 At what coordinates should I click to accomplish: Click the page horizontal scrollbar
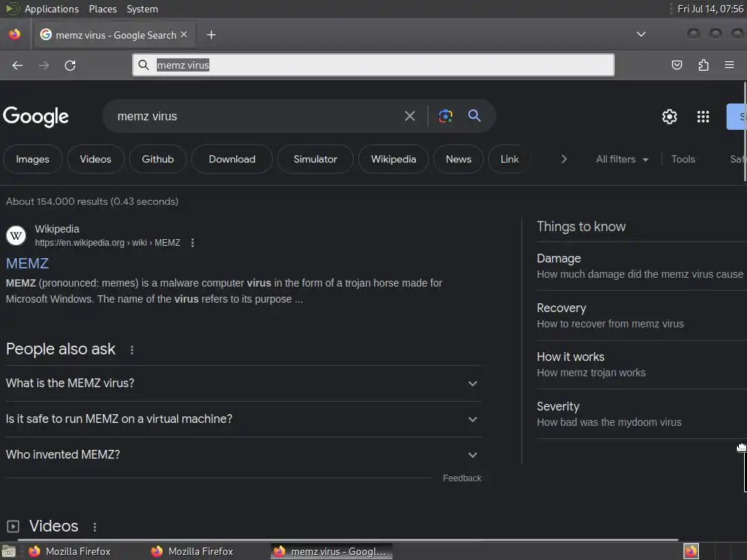click(348, 540)
